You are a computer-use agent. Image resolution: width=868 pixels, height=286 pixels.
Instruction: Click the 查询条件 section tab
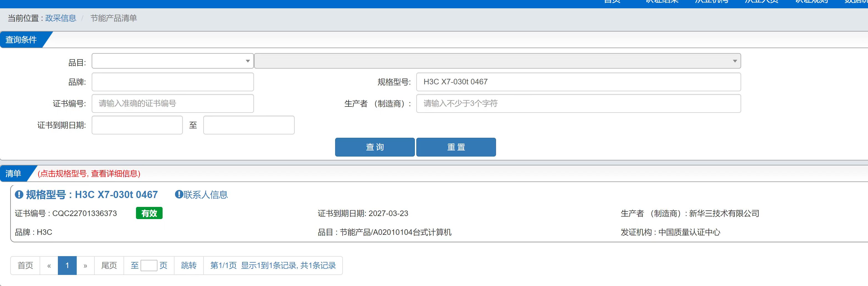[x=21, y=40]
